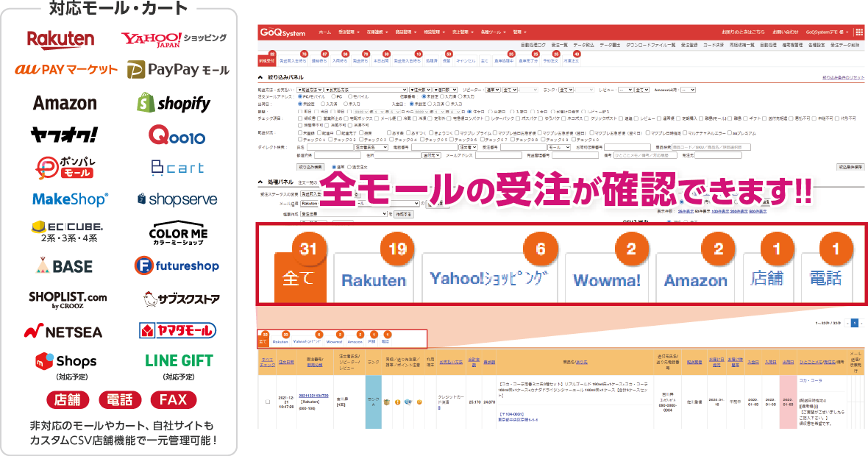Click the BASE logo
868x456 pixels.
click(x=64, y=266)
